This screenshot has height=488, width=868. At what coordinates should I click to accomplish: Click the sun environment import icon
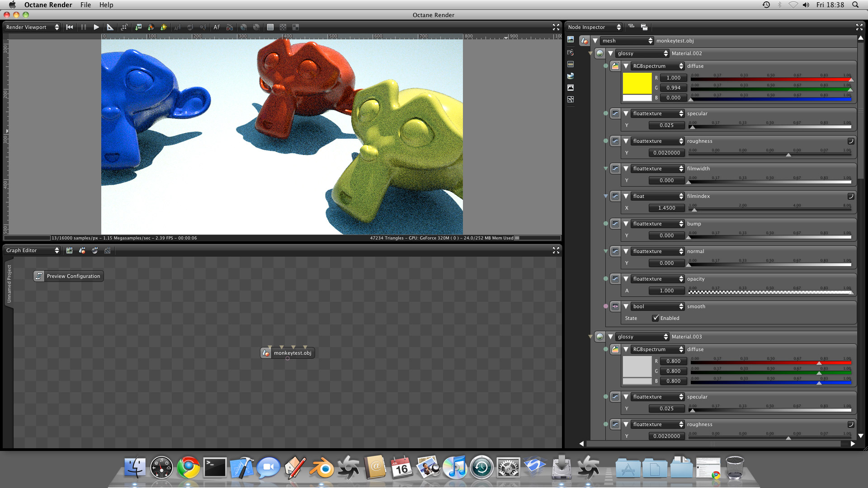pos(164,27)
